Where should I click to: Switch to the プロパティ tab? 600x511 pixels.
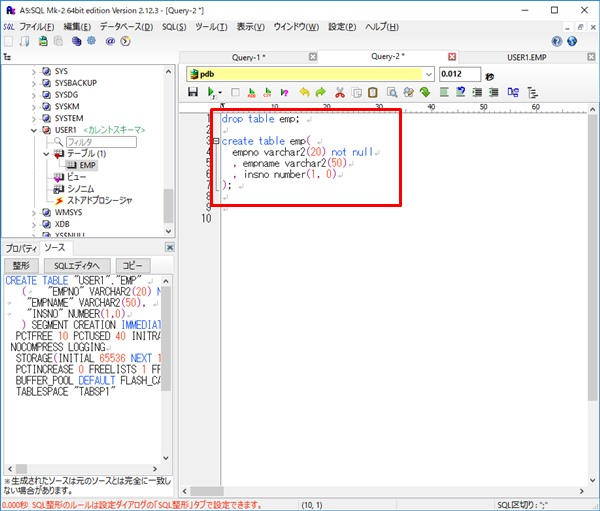click(21, 248)
